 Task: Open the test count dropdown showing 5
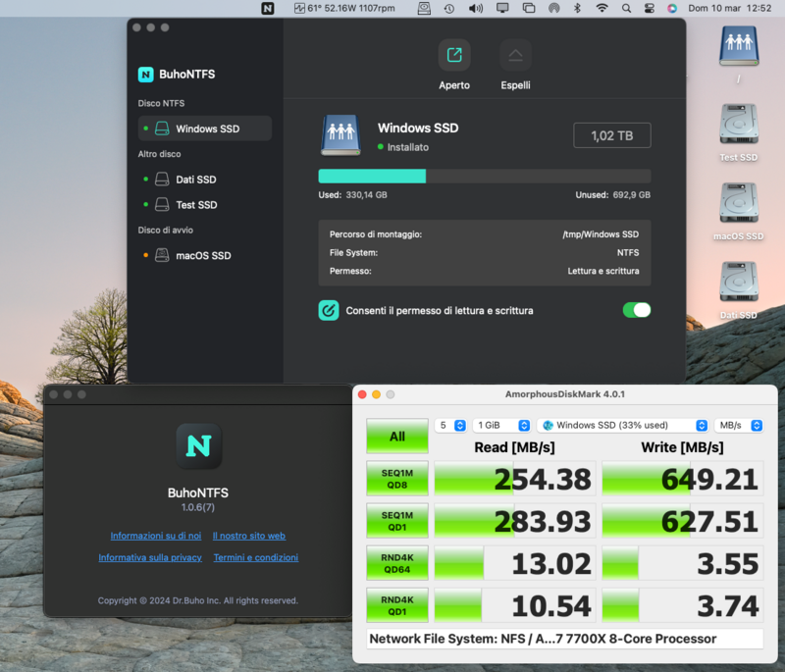pos(449,426)
